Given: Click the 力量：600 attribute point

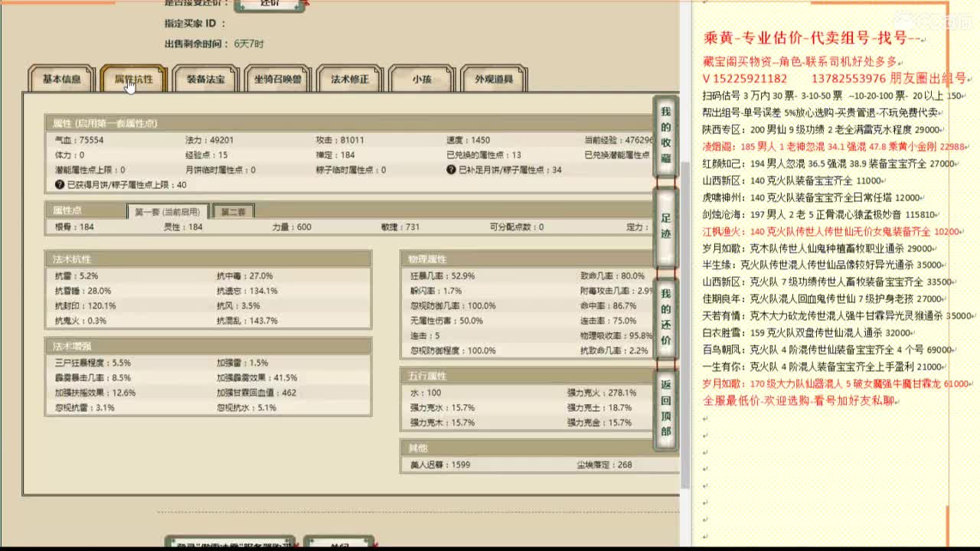Looking at the screenshot, I should pos(292,227).
